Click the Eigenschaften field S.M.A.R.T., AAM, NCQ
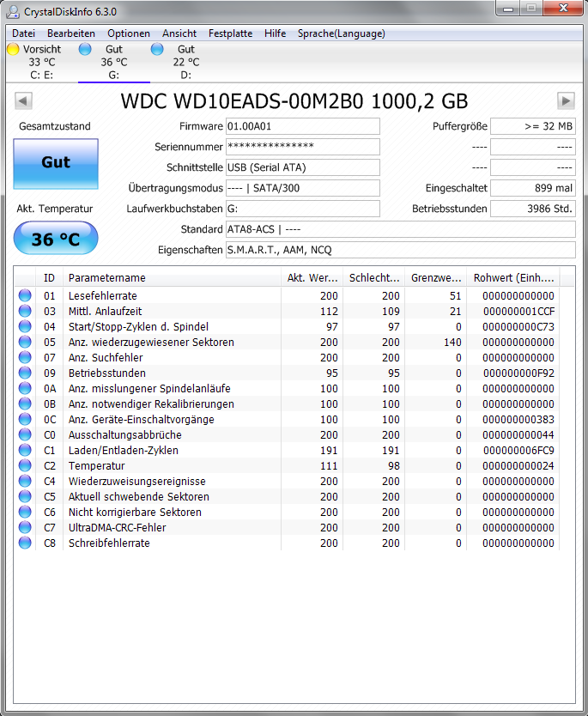Screen dimensions: 588x716 (400, 250)
